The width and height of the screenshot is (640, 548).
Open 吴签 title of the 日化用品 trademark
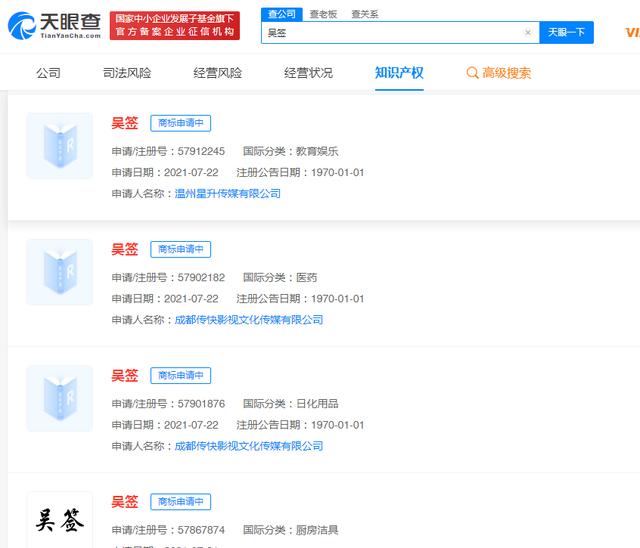click(125, 375)
